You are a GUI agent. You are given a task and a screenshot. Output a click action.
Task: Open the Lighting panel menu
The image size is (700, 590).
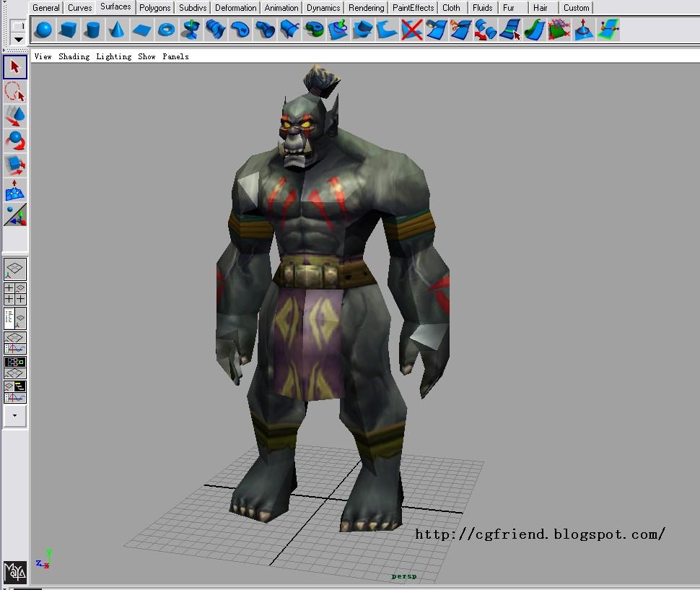click(114, 56)
